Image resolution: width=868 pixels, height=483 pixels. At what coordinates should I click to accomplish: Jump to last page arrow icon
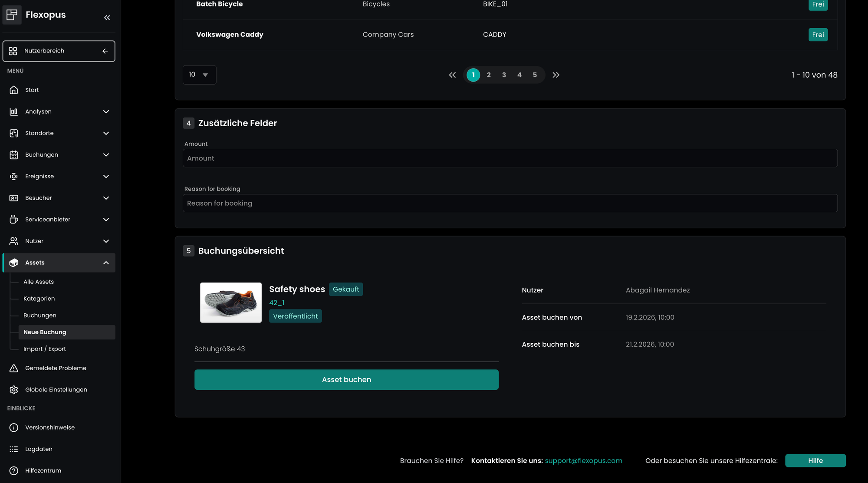556,75
